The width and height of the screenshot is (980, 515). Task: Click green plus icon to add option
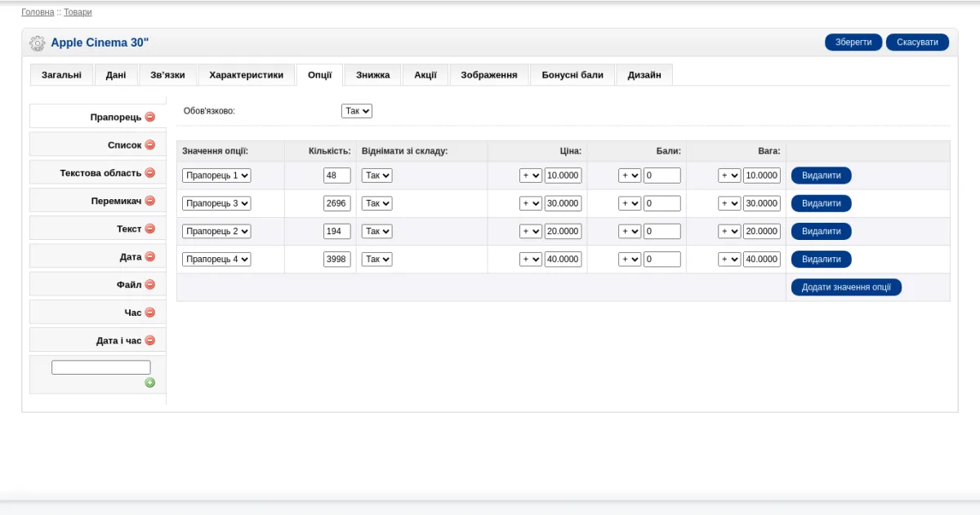pos(149,383)
